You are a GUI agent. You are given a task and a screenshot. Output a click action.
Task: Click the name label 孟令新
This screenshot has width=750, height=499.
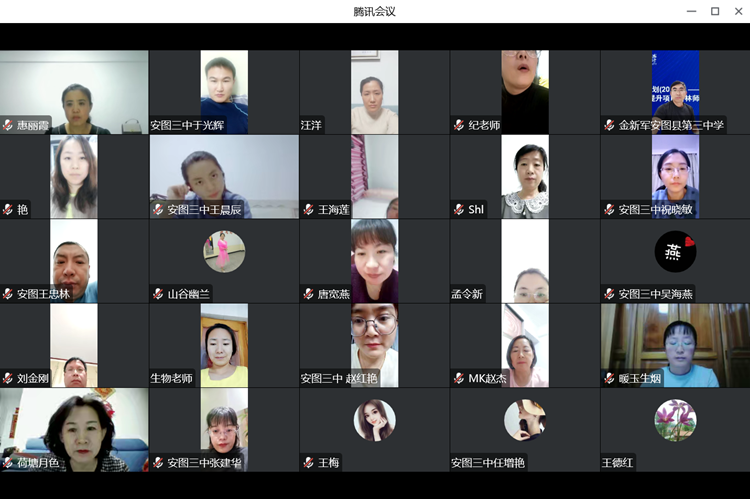467,294
